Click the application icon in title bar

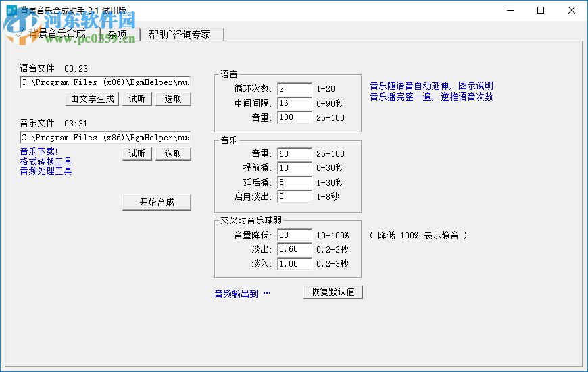tap(11, 9)
